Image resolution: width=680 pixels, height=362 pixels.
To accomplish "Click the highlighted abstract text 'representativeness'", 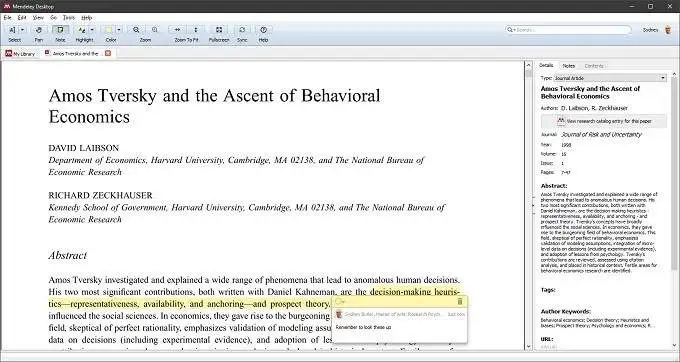I will [104, 304].
